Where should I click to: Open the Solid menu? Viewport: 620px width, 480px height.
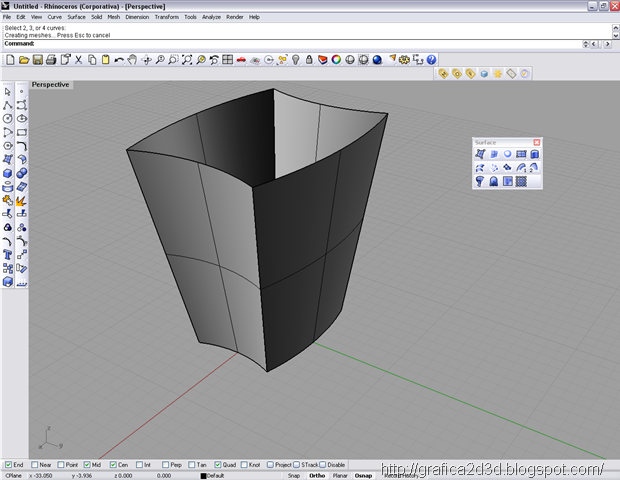coord(96,17)
